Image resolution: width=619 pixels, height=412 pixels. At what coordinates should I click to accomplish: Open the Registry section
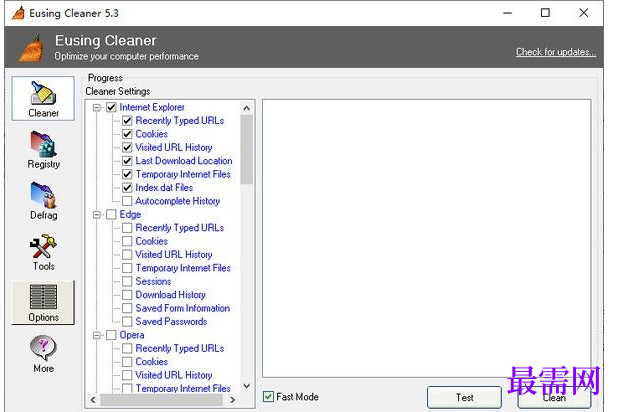(43, 150)
